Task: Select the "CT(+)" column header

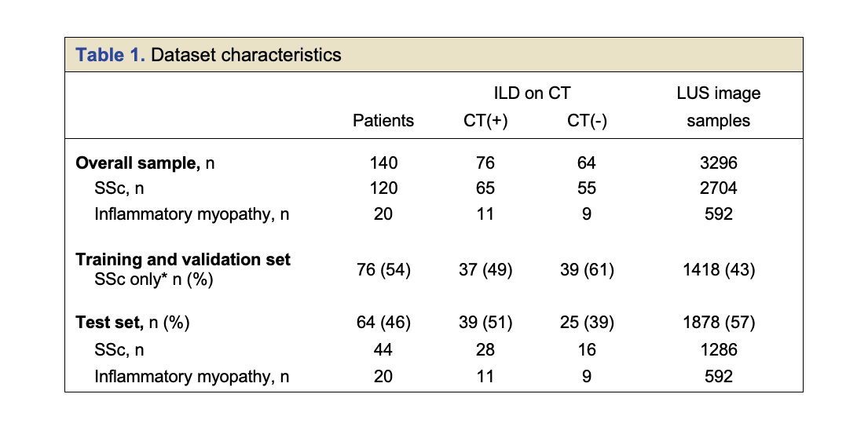Action: 485,121
